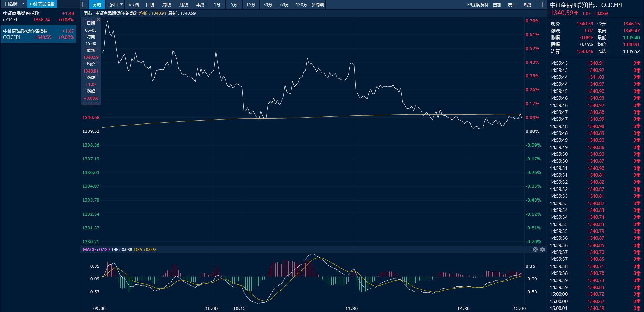The image size is (644, 312).
Task: Close the floating data tooltip box
Action: click(x=98, y=19)
